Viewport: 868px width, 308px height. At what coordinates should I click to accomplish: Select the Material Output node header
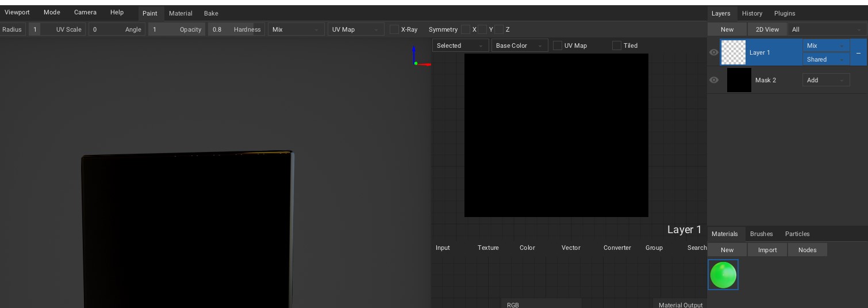(x=680, y=304)
